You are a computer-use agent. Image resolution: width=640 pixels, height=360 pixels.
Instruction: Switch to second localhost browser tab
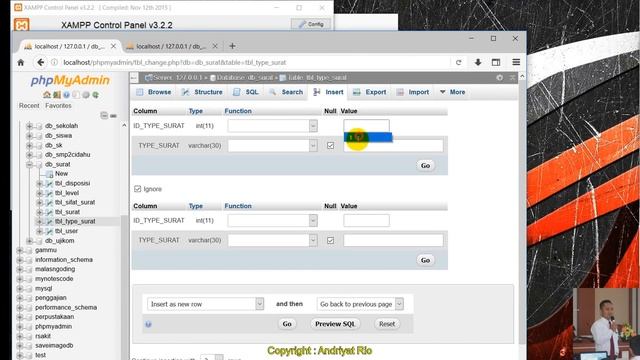click(171, 47)
